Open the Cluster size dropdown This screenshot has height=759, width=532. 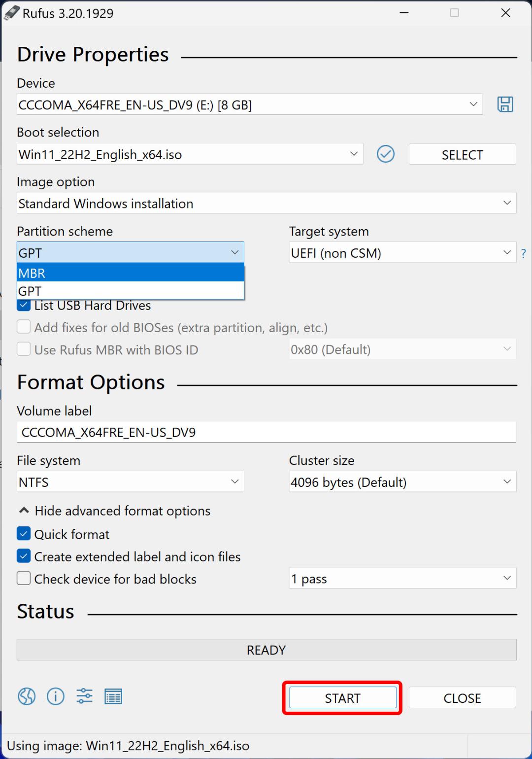(x=402, y=482)
